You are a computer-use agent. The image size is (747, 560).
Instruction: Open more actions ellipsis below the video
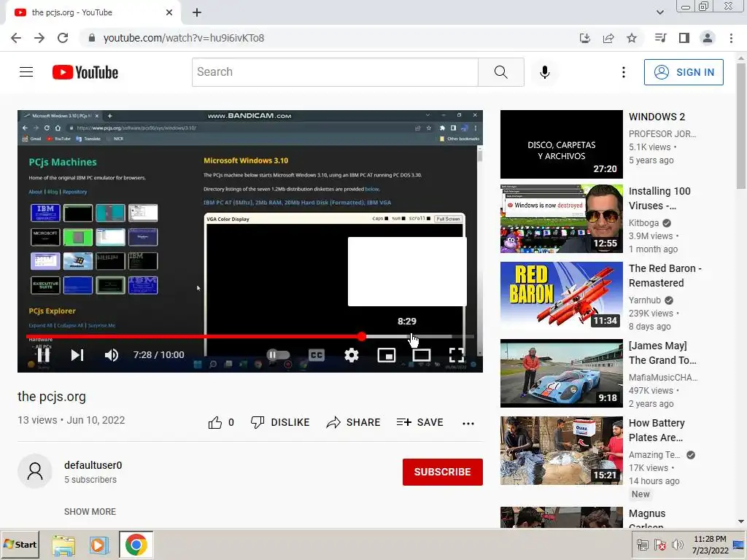coord(468,423)
